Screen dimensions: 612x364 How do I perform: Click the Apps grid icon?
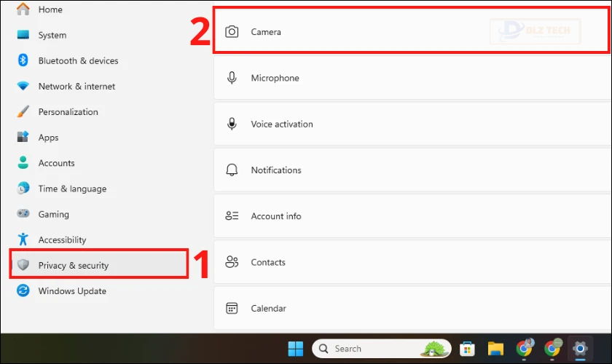click(23, 137)
